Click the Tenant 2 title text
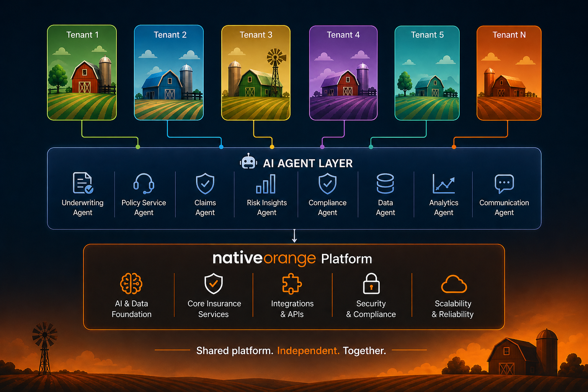The image size is (588, 392). (x=170, y=35)
